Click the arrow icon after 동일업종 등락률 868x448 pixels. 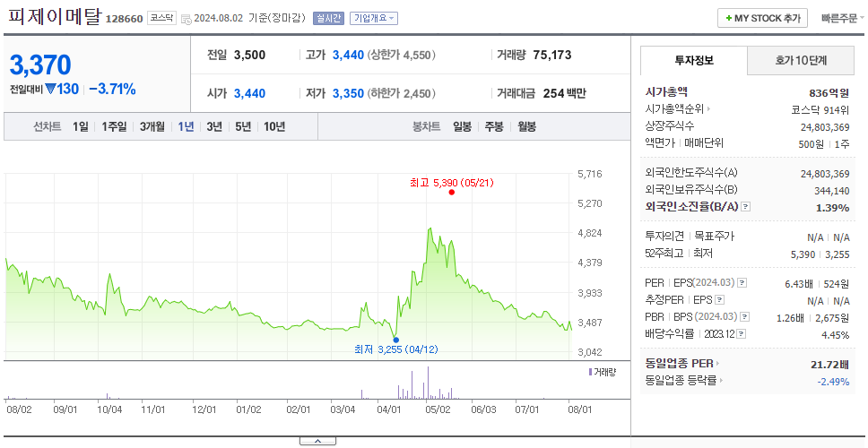tap(721, 381)
